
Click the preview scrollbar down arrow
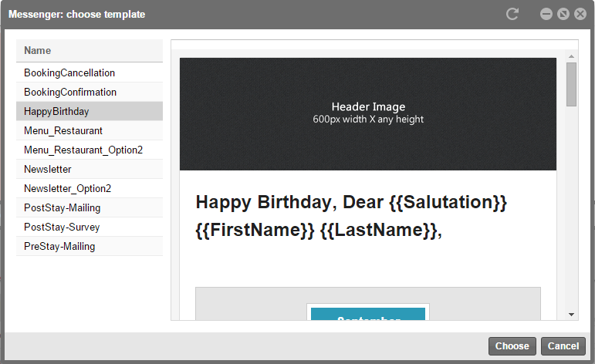coord(572,314)
